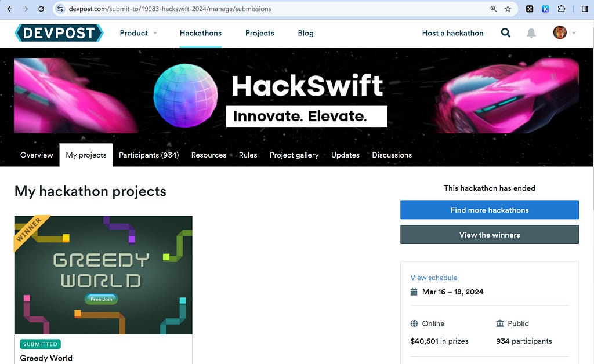Image resolution: width=594 pixels, height=364 pixels.
Task: Click the zoom magnifier icon in address bar
Action: click(x=493, y=9)
